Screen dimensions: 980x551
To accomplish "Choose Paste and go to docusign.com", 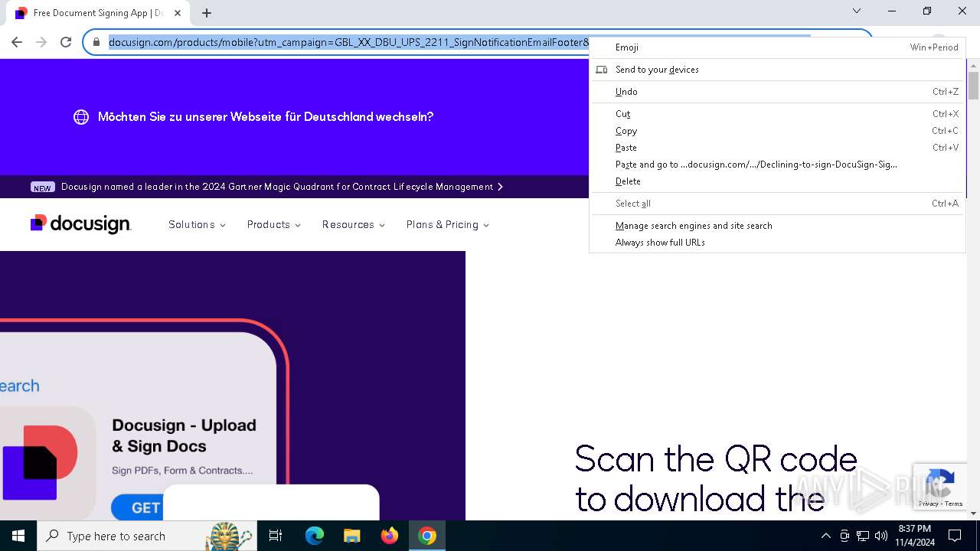I will (777, 165).
